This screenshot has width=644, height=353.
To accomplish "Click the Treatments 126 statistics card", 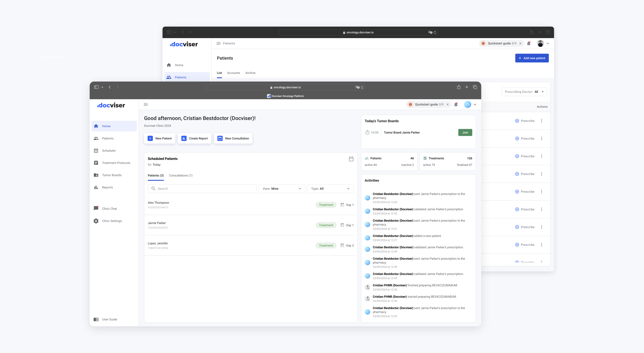I will click(x=448, y=161).
